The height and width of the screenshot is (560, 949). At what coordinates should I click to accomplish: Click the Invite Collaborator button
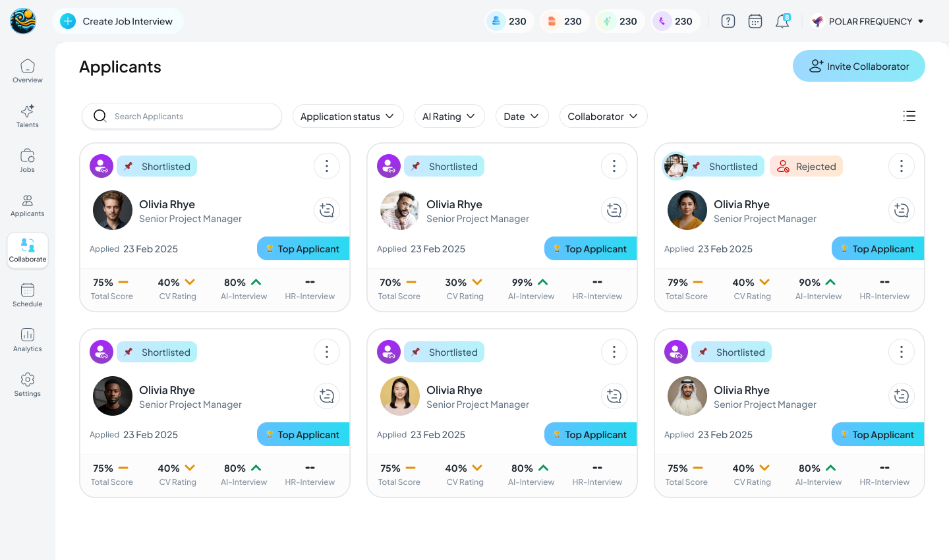(859, 66)
